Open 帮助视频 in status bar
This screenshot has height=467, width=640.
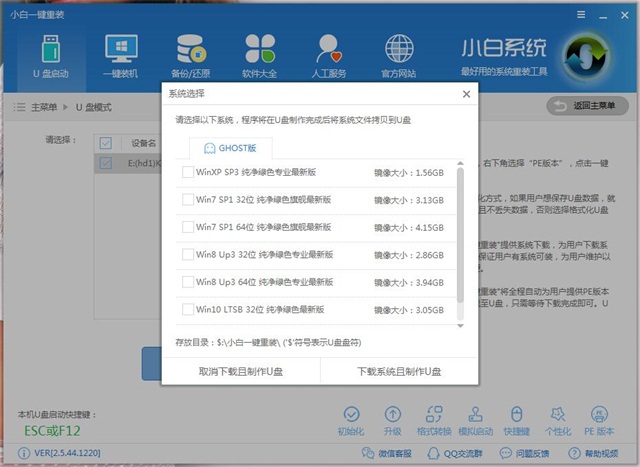[x=593, y=453]
